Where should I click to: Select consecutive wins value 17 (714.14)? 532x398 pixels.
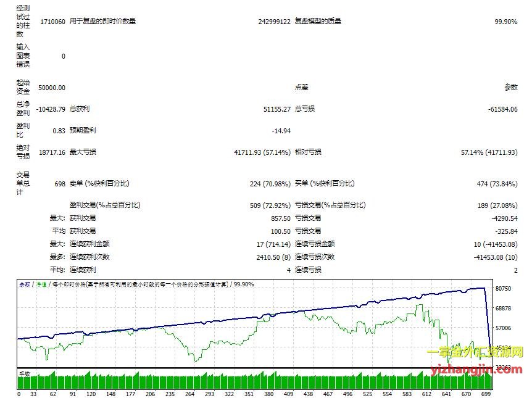(x=273, y=244)
